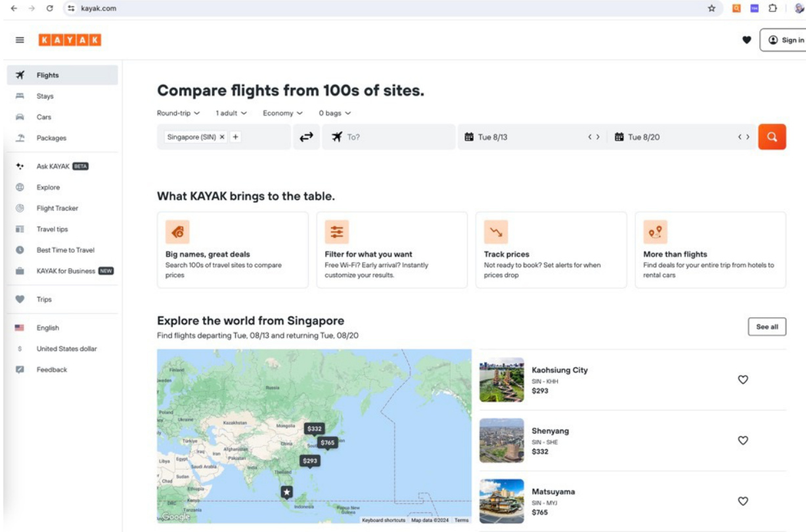The width and height of the screenshot is (806, 532).
Task: Select Stays in the sidebar
Action: click(62, 96)
